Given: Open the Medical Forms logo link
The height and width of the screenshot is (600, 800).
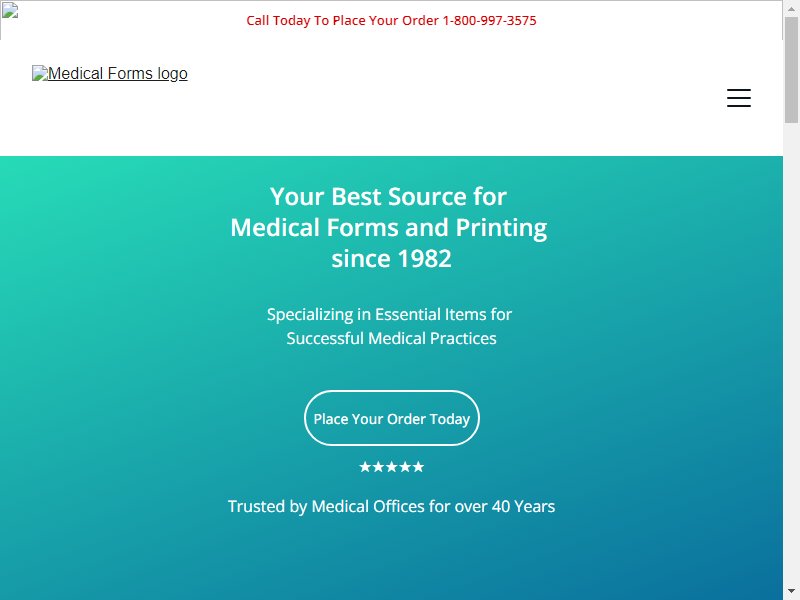Looking at the screenshot, I should click(110, 73).
